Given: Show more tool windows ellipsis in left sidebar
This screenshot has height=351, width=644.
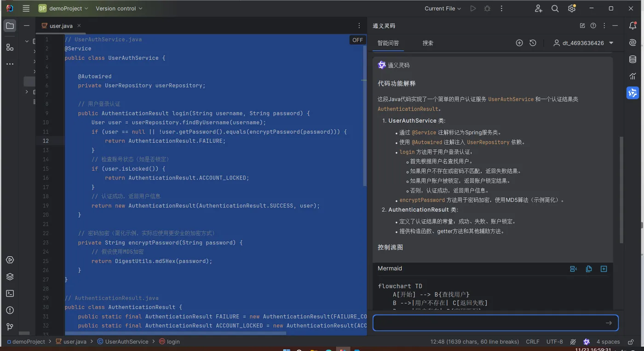Looking at the screenshot, I should point(10,64).
